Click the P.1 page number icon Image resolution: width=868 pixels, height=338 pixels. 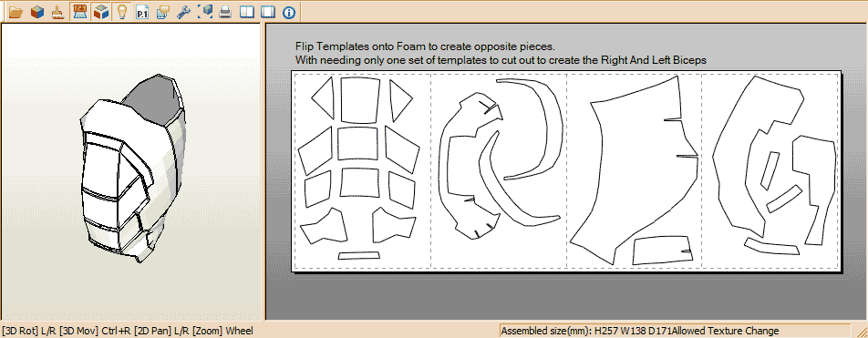(x=141, y=12)
